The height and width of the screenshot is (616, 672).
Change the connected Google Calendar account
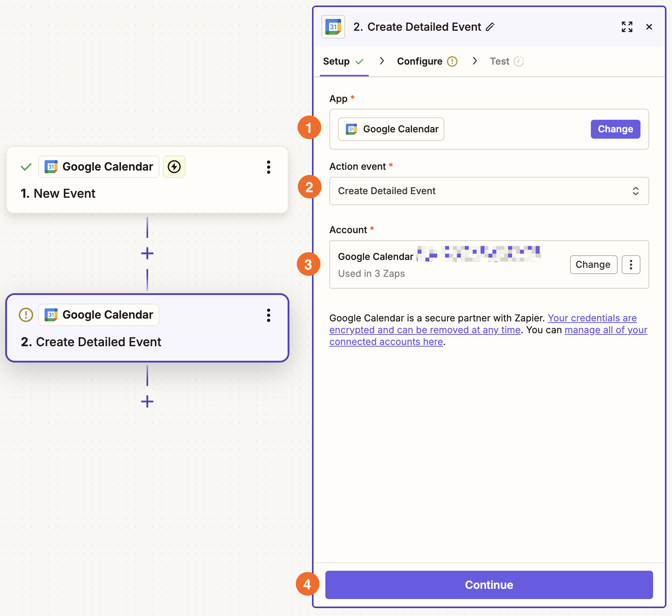point(593,264)
